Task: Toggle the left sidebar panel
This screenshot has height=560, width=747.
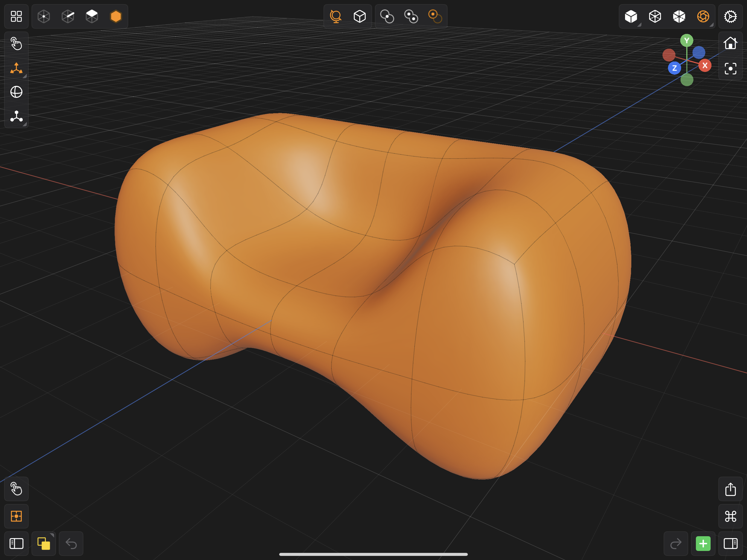Action: (x=16, y=543)
